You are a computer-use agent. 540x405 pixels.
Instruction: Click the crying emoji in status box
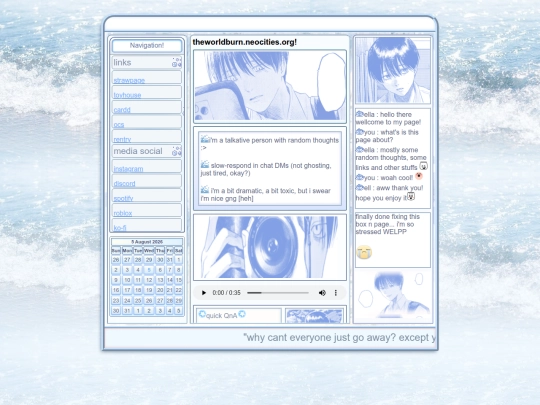(x=364, y=252)
